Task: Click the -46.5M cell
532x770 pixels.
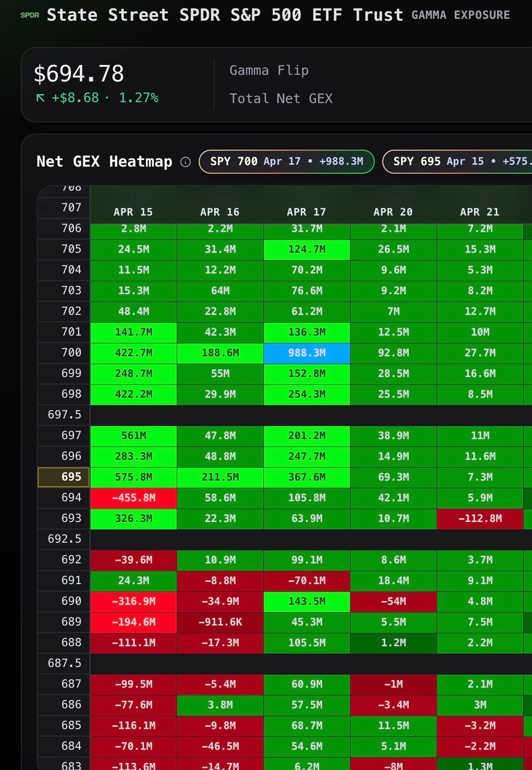Action: point(220,746)
